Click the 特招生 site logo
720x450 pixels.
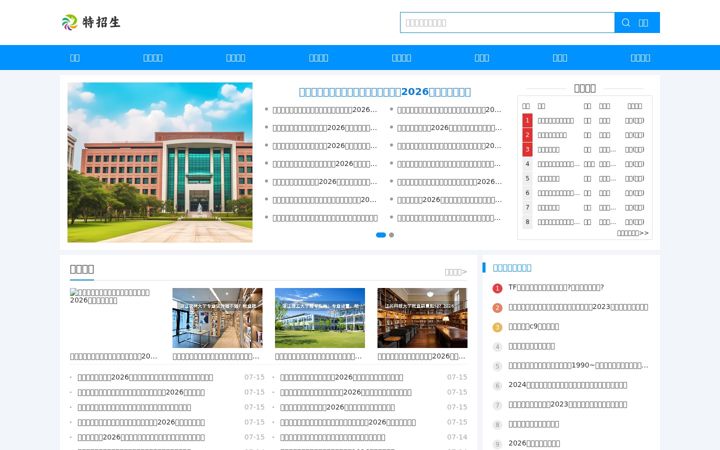click(x=91, y=22)
